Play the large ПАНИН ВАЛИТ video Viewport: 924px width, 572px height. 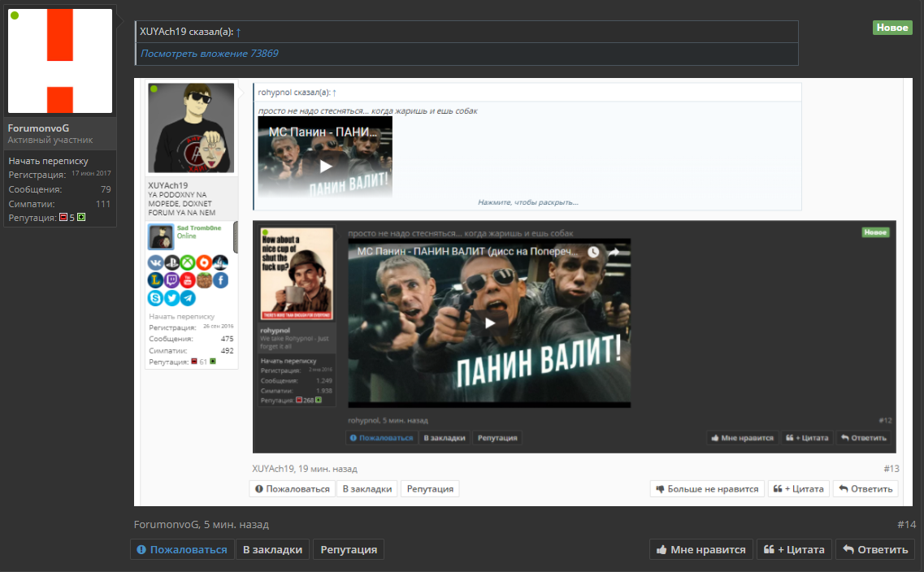click(489, 323)
